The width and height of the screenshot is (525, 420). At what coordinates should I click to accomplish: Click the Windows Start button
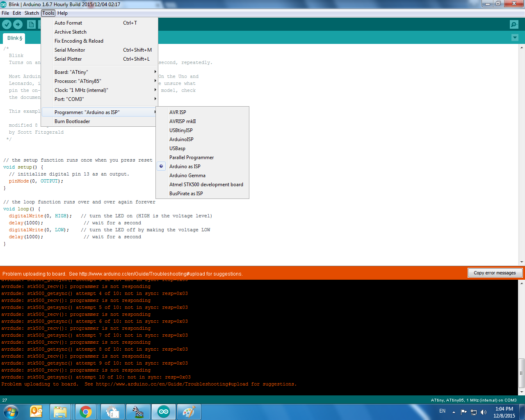pyautogui.click(x=11, y=411)
